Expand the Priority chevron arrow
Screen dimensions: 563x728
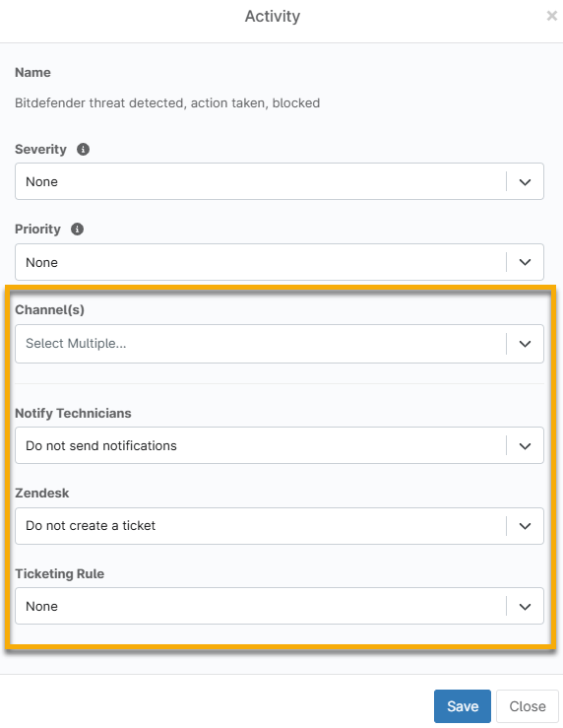pyautogui.click(x=525, y=262)
